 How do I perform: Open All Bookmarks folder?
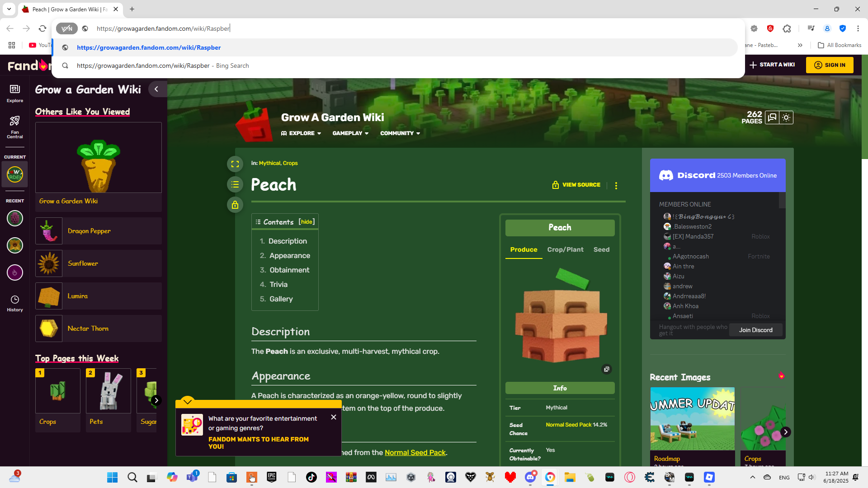pyautogui.click(x=840, y=45)
